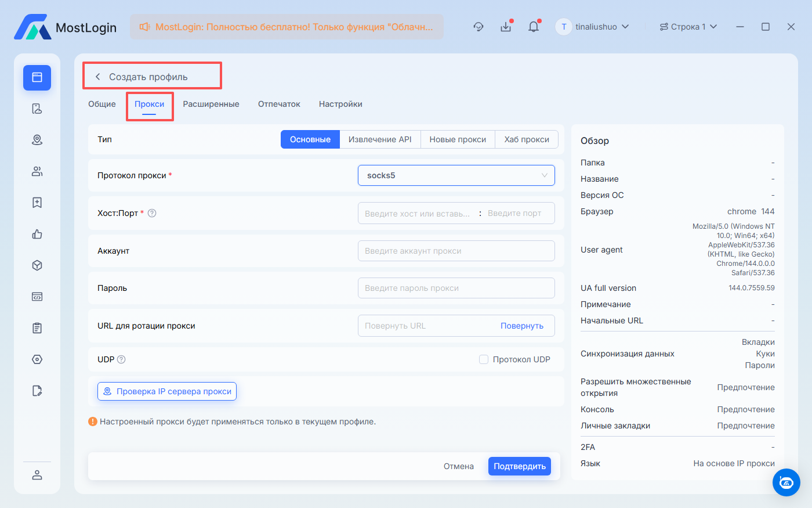Click the Подтвердить button
Image resolution: width=812 pixels, height=508 pixels.
point(519,466)
